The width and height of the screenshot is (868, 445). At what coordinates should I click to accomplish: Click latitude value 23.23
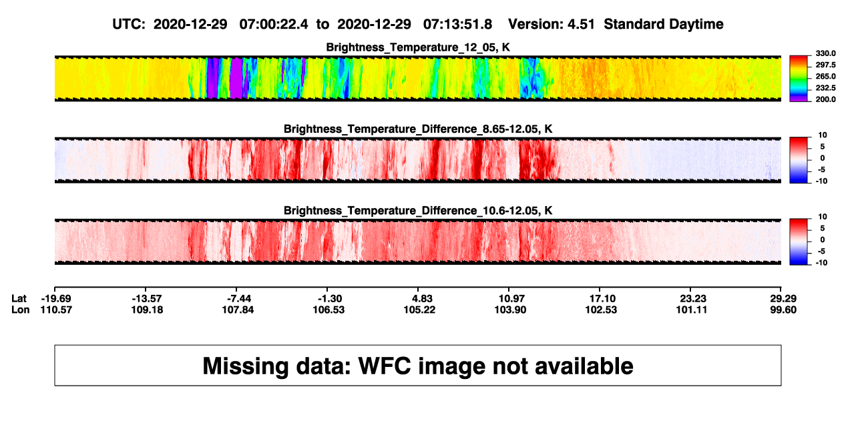692,298
